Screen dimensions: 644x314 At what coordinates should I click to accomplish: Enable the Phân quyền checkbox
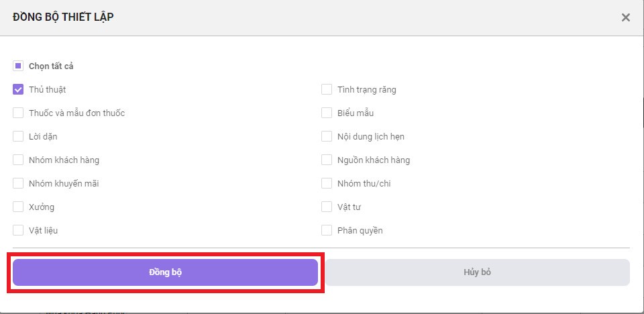point(327,230)
